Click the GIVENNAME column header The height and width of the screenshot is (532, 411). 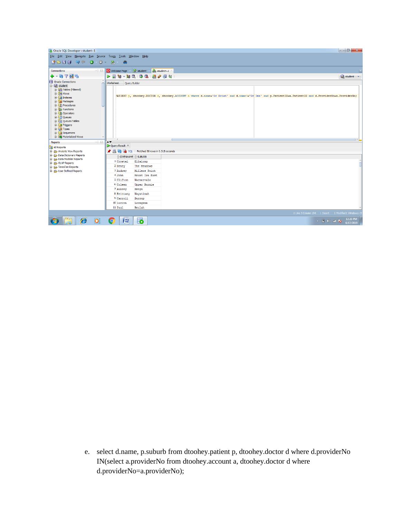126,157
